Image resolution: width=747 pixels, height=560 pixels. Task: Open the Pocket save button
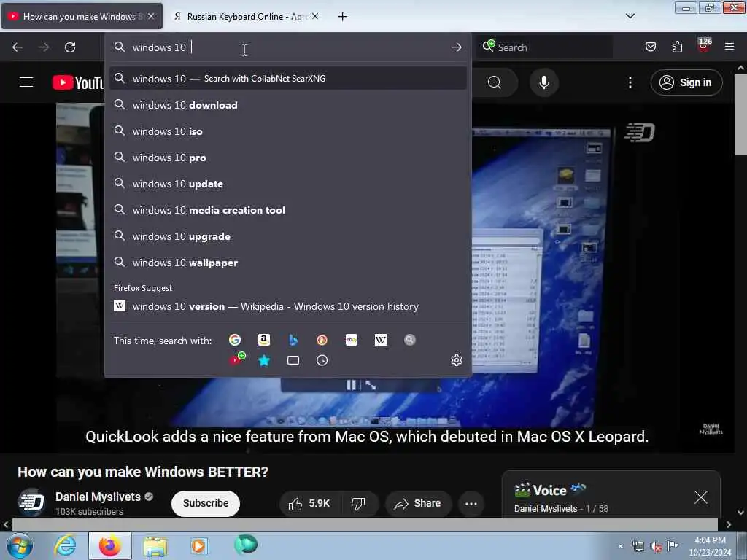650,47
